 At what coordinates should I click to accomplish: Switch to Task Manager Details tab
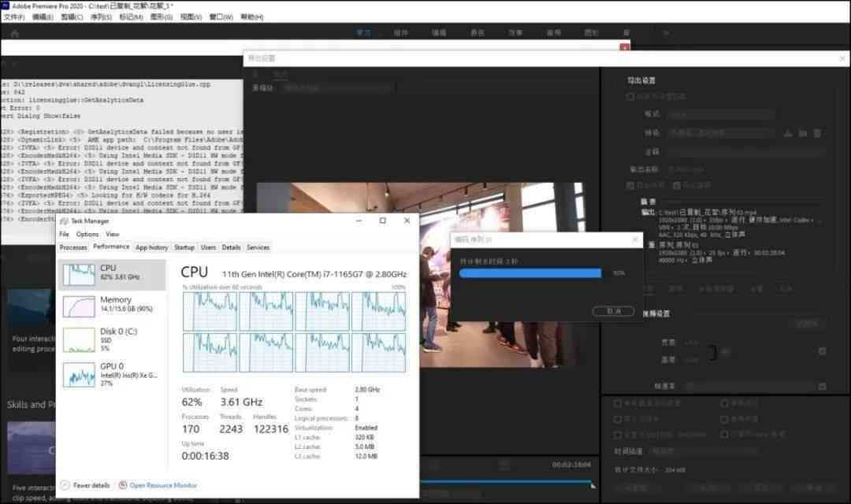pos(231,247)
